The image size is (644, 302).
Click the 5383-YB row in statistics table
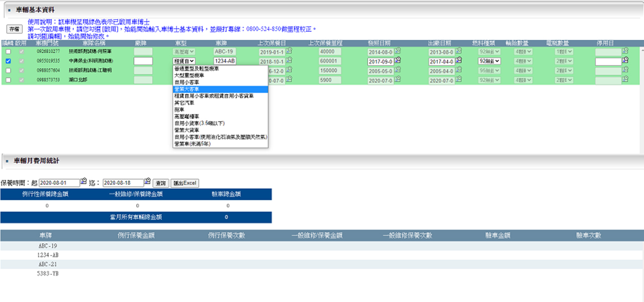tap(322, 275)
